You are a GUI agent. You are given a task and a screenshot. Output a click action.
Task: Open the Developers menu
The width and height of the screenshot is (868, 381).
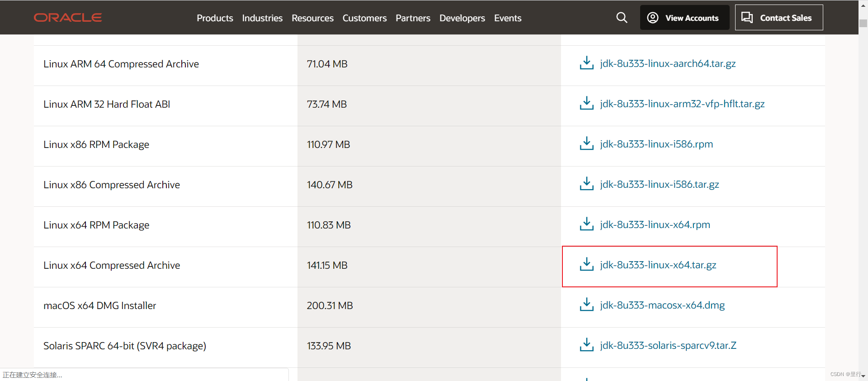[x=462, y=18]
